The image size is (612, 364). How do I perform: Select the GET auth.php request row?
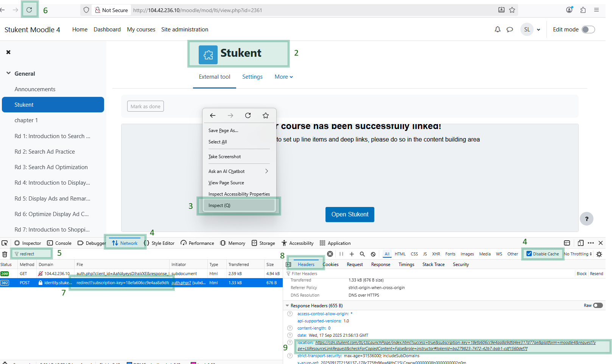pyautogui.click(x=141, y=274)
